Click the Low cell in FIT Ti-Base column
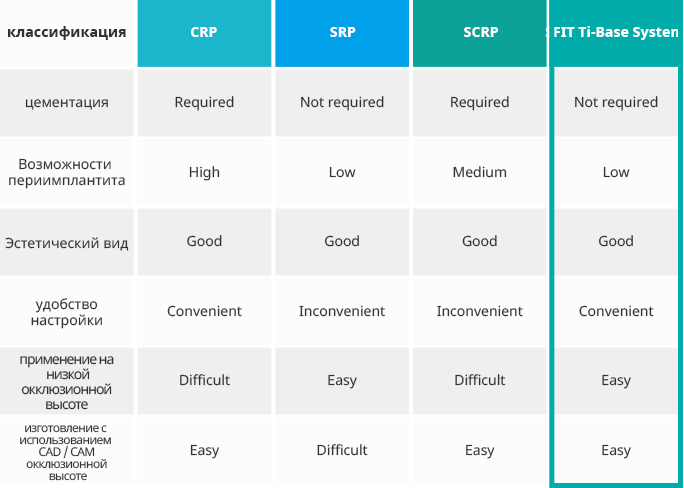 (x=616, y=172)
